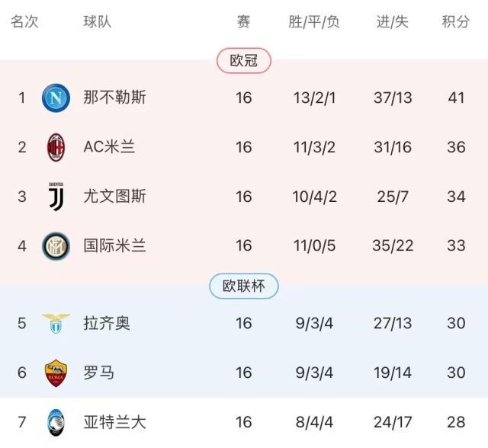Sort by 积分 column header
The width and height of the screenshot is (488, 448).
point(456,22)
